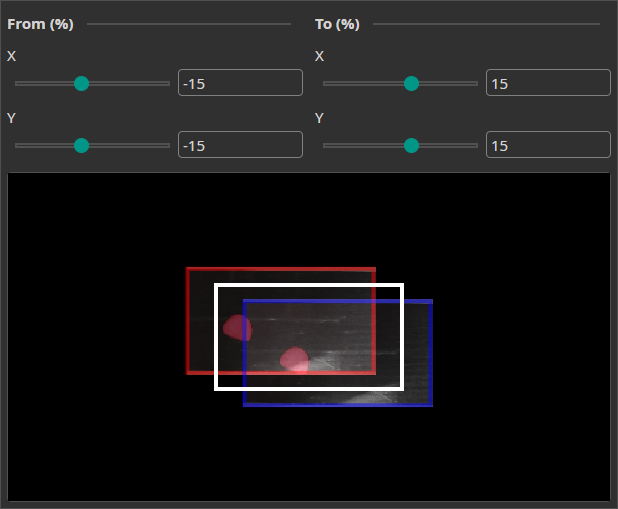
Task: Focus the To X value field showing 15
Action: (548, 83)
